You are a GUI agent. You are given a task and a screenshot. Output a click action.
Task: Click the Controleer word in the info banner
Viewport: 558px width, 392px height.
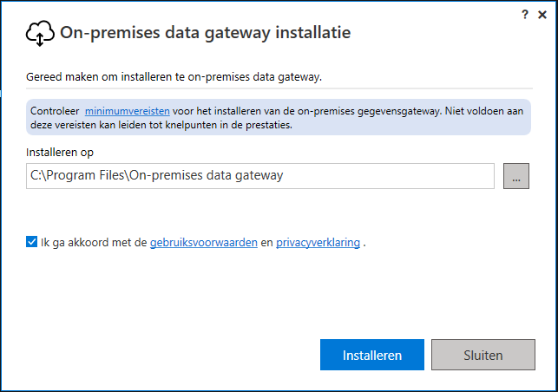[55, 111]
